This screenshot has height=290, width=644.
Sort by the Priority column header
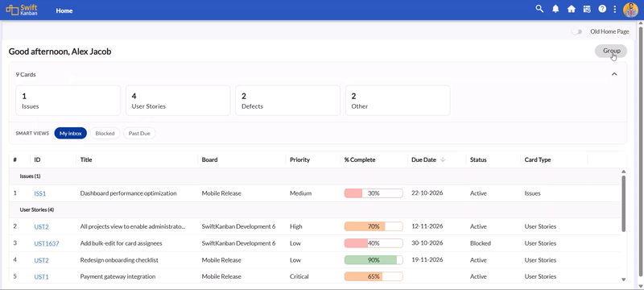click(x=299, y=159)
